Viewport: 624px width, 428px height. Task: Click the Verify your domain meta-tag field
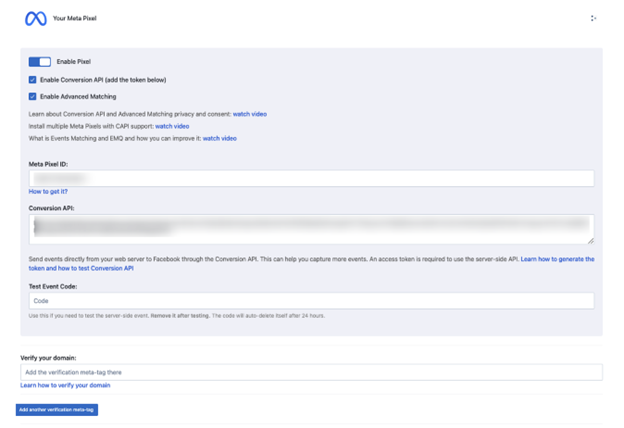(311, 372)
